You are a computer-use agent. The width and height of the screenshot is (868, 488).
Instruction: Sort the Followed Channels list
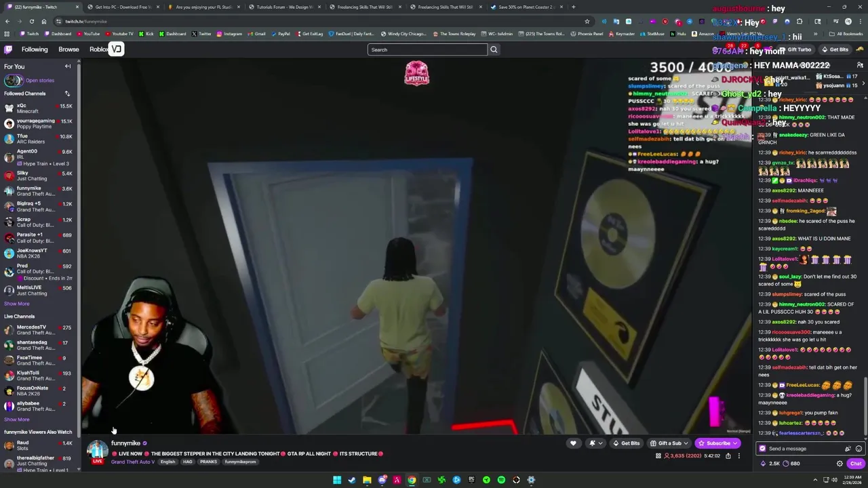coord(67,94)
